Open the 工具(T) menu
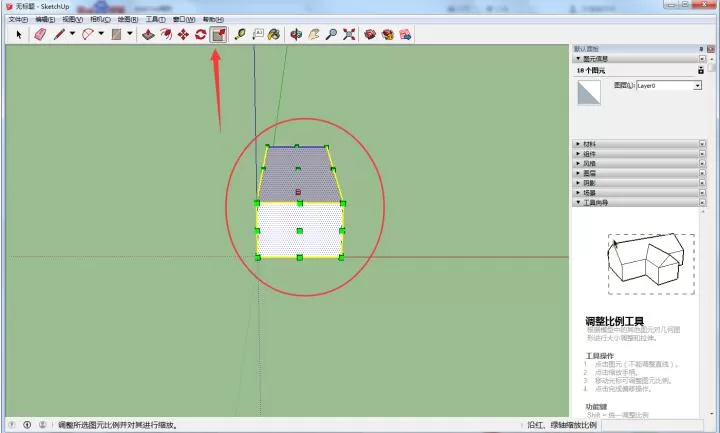This screenshot has width=720, height=433. [155, 19]
